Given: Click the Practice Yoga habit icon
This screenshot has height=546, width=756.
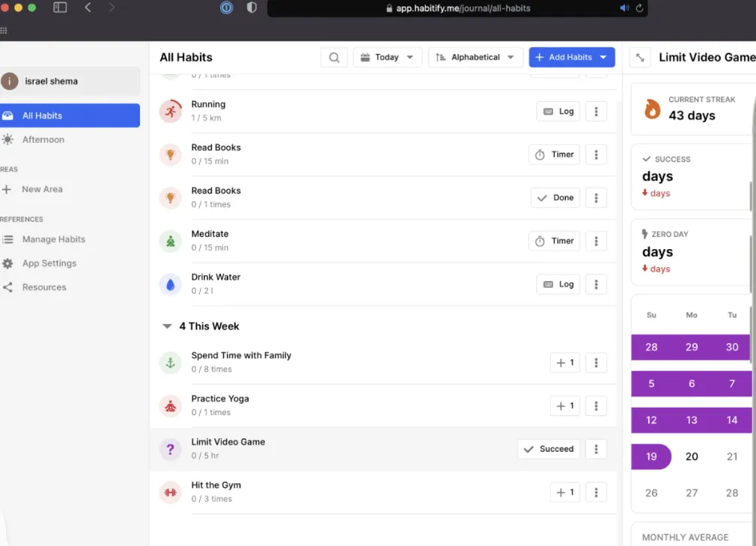Looking at the screenshot, I should (x=171, y=406).
